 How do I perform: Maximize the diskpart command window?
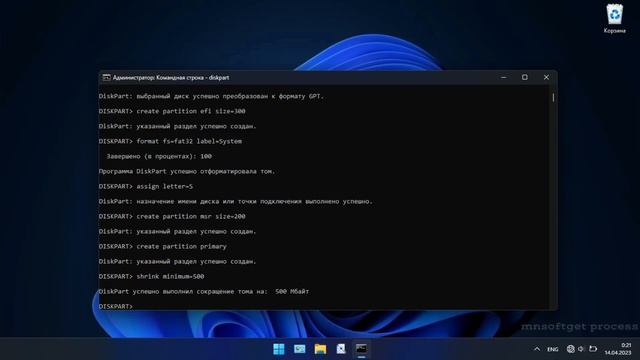click(525, 77)
